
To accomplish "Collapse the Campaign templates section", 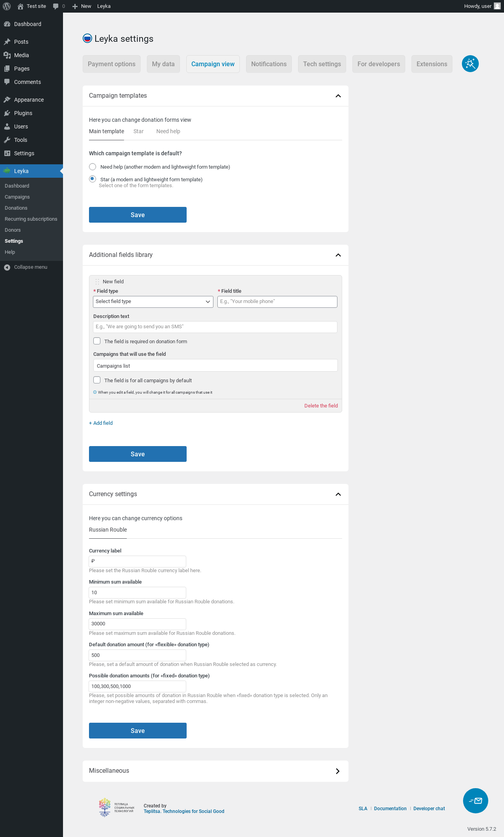I will point(338,96).
